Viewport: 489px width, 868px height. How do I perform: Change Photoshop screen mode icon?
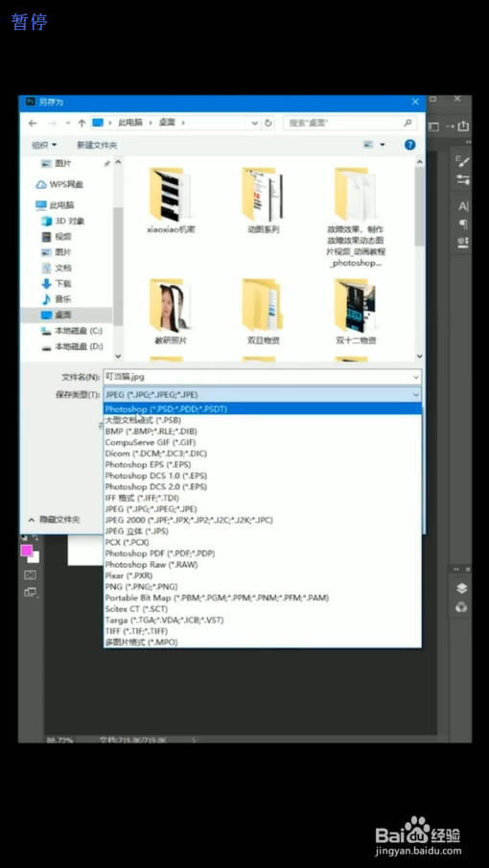pos(31,593)
